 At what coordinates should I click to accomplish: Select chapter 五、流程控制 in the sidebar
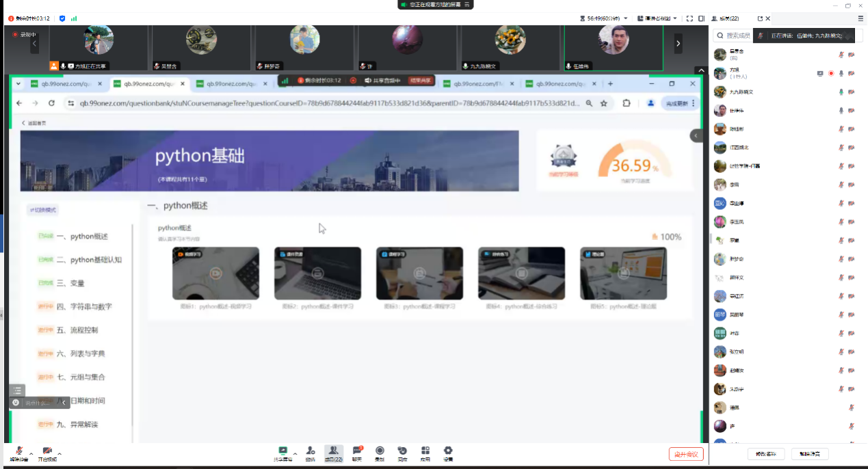[83, 330]
